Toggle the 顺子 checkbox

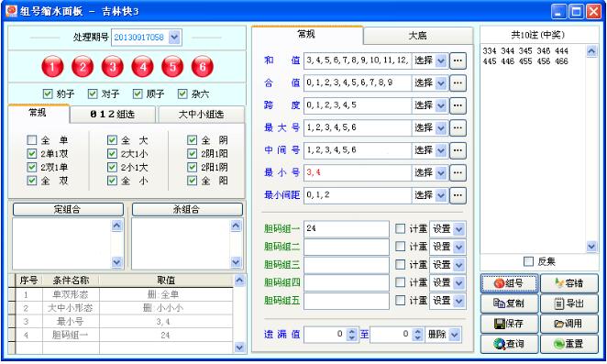138,94
